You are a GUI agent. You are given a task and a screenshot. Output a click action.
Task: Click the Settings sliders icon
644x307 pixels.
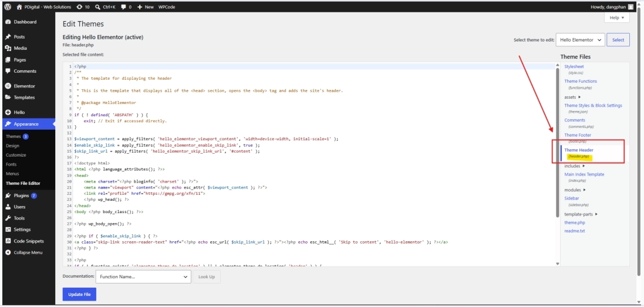(x=8, y=230)
